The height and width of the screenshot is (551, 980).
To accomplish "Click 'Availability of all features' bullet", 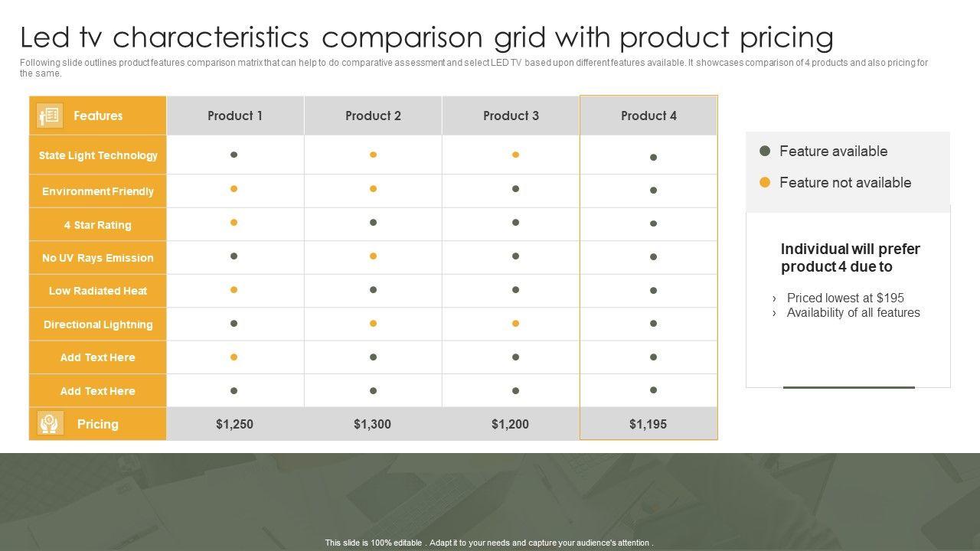I will pyautogui.click(x=853, y=312).
